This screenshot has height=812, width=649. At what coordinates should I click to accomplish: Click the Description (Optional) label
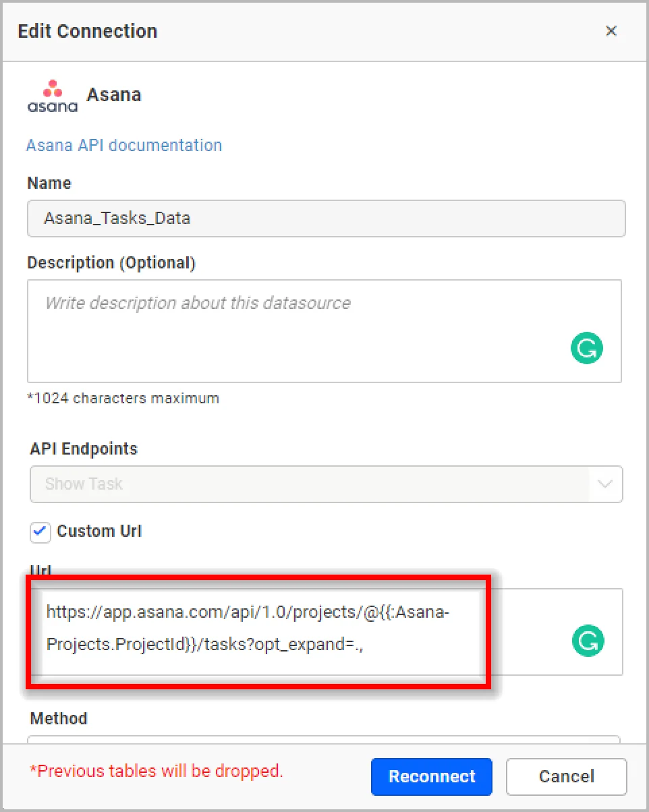tap(111, 263)
